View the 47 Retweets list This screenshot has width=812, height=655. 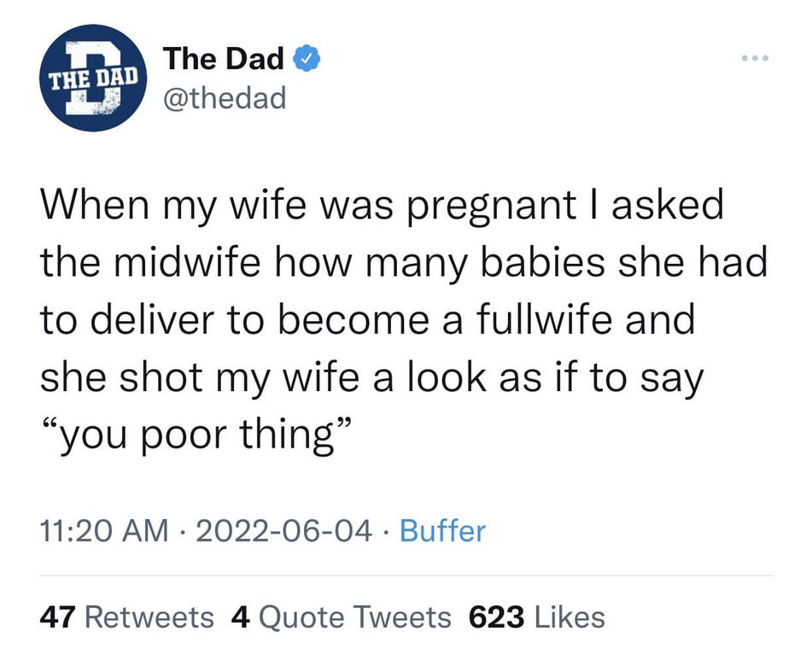(x=126, y=617)
